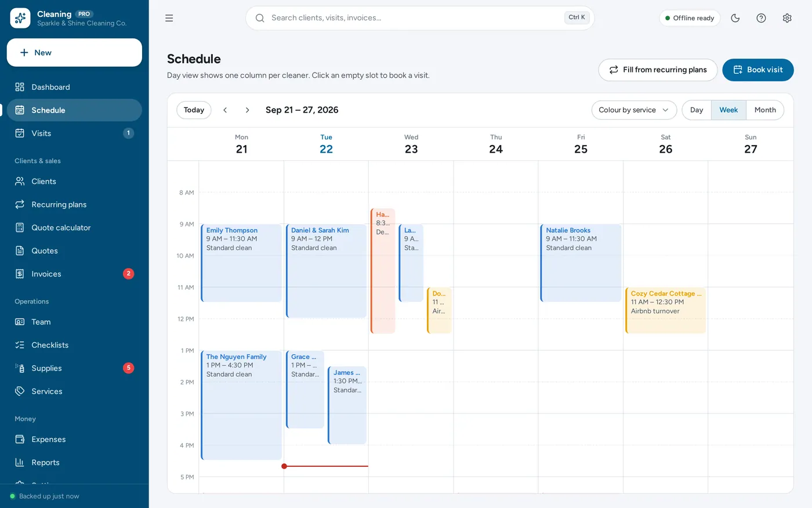
Task: Click the current time red marker dot
Action: tap(284, 466)
